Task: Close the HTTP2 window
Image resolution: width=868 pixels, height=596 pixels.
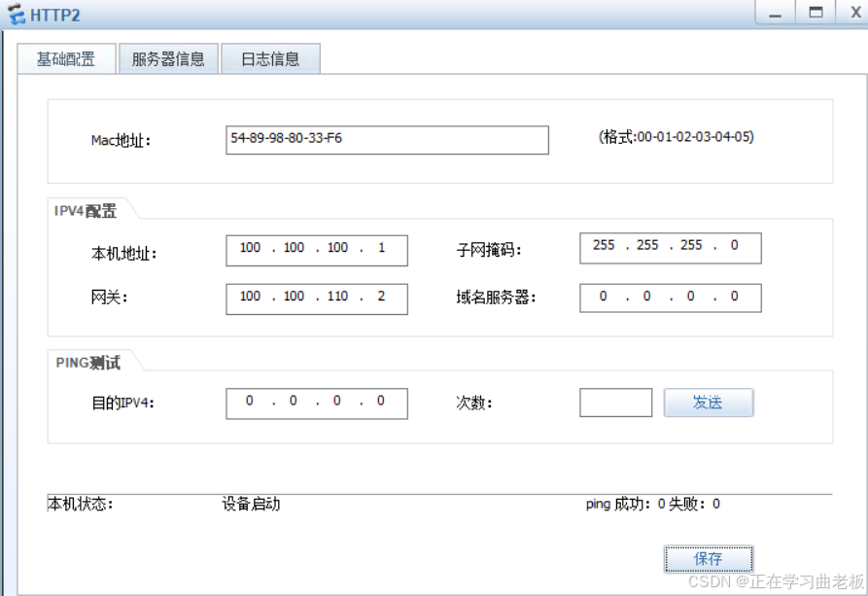Action: (x=853, y=13)
